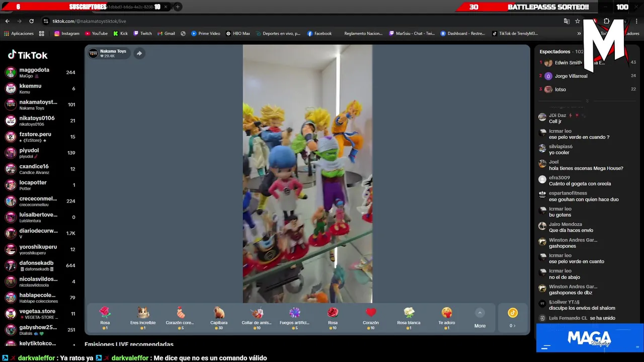Click the TikTok logo
Screen dimensions: 644x362
click(28, 55)
